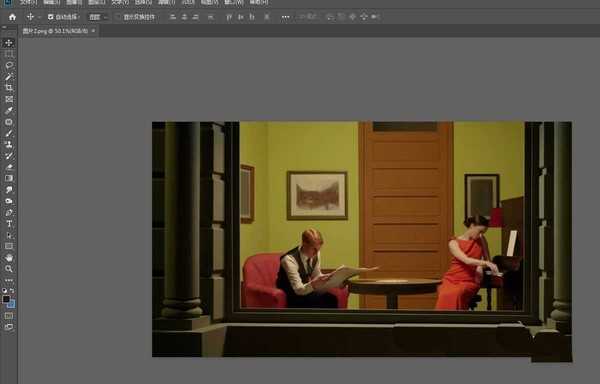Swap foreground and background colors
Image resolution: width=600 pixels, height=384 pixels.
click(x=12, y=291)
